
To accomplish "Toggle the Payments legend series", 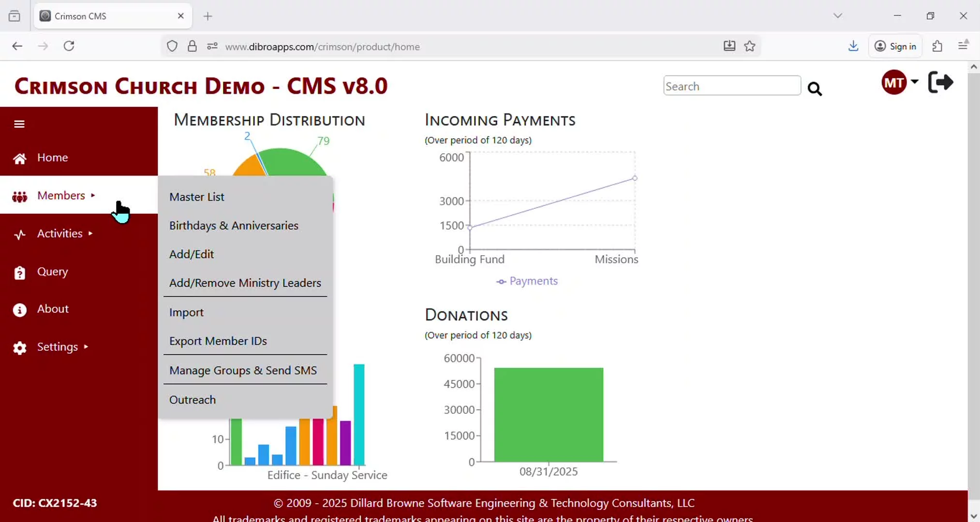I will [527, 281].
